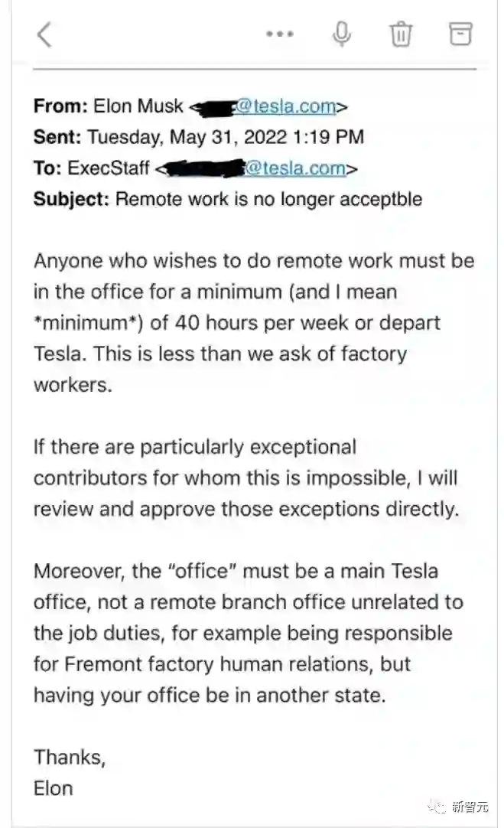Archive this email using the box icon

pos(460,34)
